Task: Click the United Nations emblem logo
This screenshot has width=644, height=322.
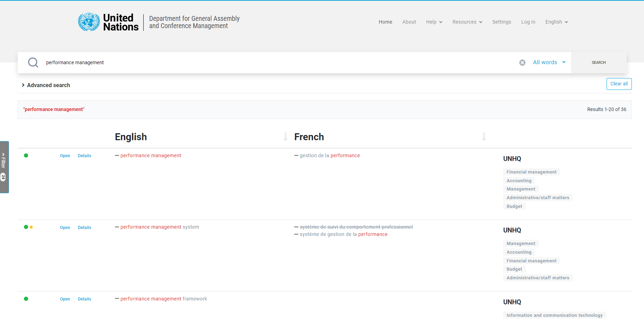Action: 89,22
